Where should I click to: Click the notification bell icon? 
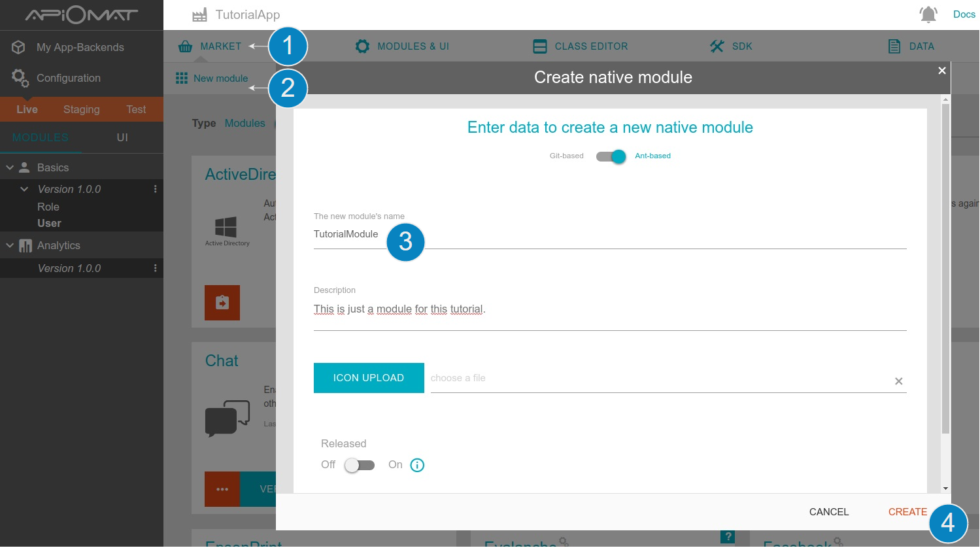click(x=928, y=14)
